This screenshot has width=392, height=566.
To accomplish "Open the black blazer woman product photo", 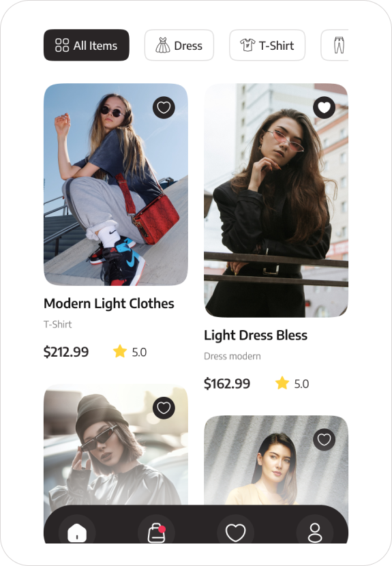I will tap(276, 200).
